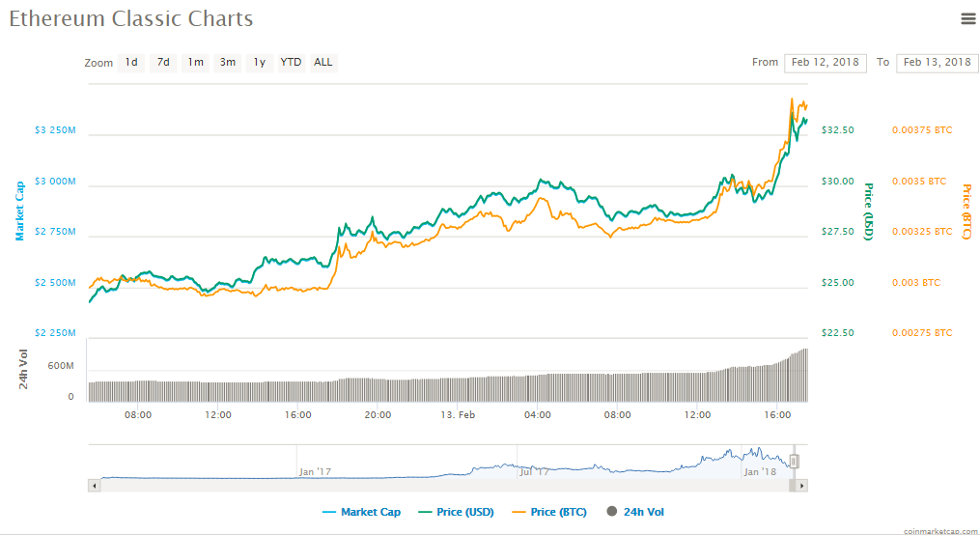
Task: Set zoom to 1y
Action: point(260,63)
